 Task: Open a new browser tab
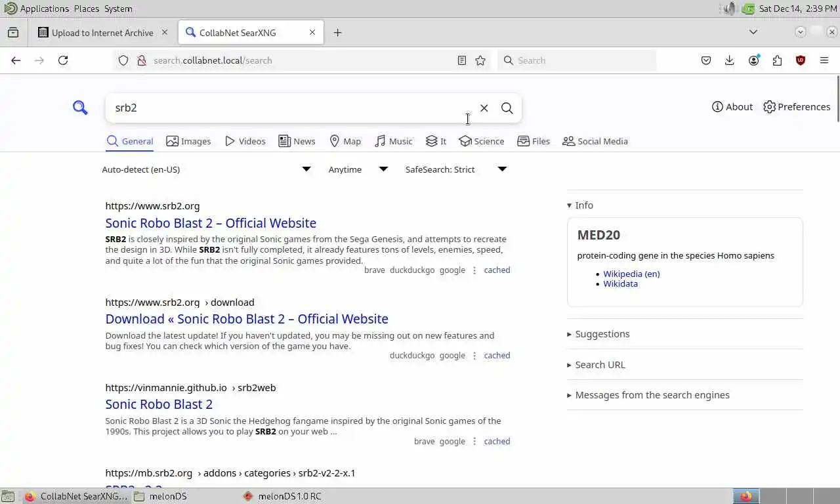[x=337, y=32]
